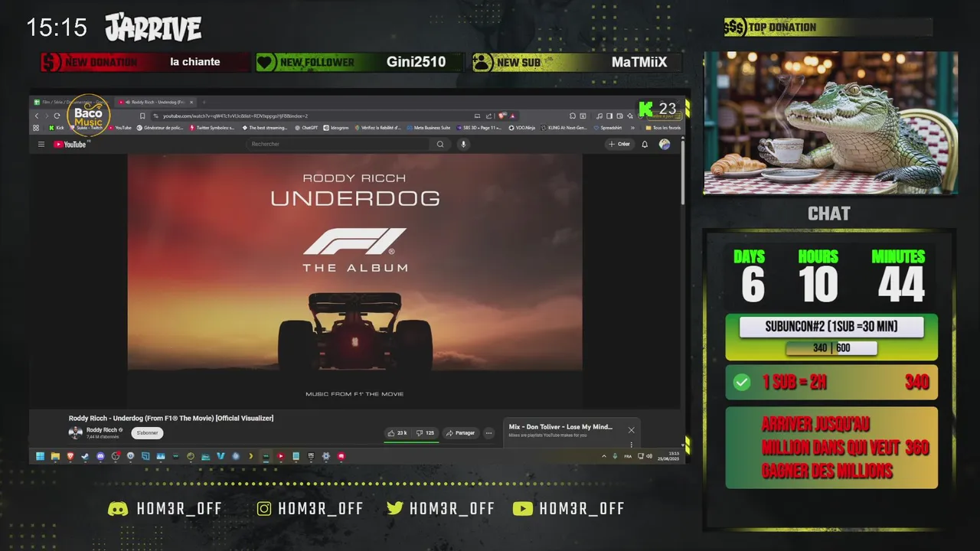Click the bookmark icon in the address bar
Image resolution: width=980 pixels, height=551 pixels.
142,116
